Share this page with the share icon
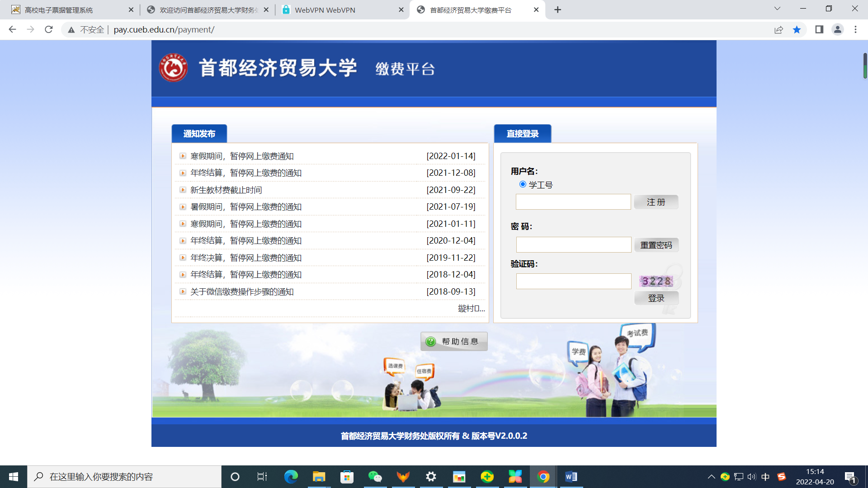The image size is (868, 488). tap(778, 29)
